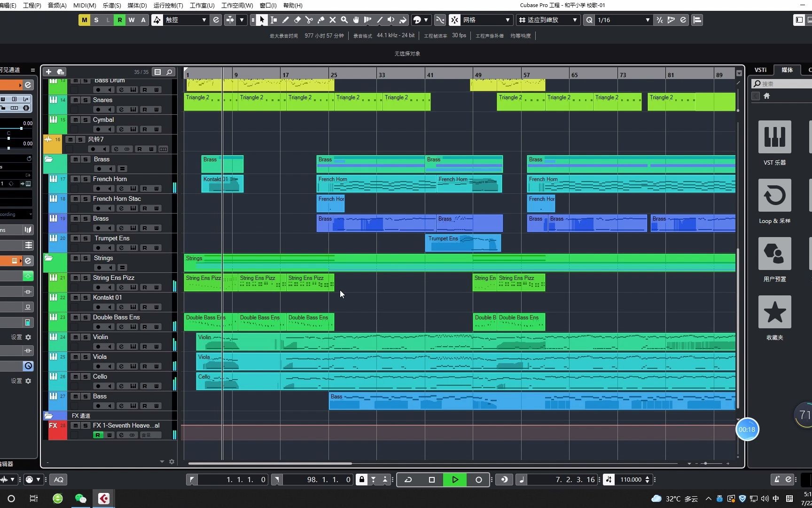Select the Glue tool
The width and height of the screenshot is (812, 508).
321,20
